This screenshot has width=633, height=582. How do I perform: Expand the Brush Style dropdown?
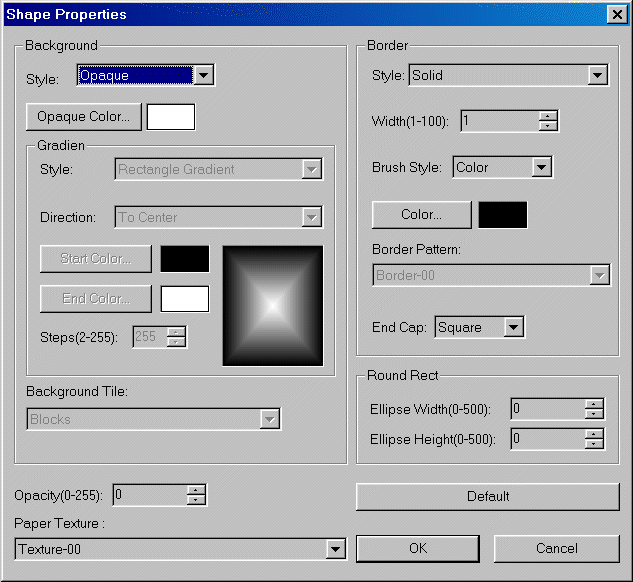coord(541,167)
